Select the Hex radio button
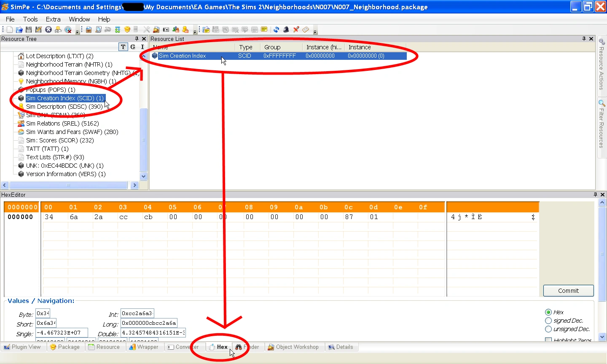Screen dimensions: 607x364 [x=548, y=312]
